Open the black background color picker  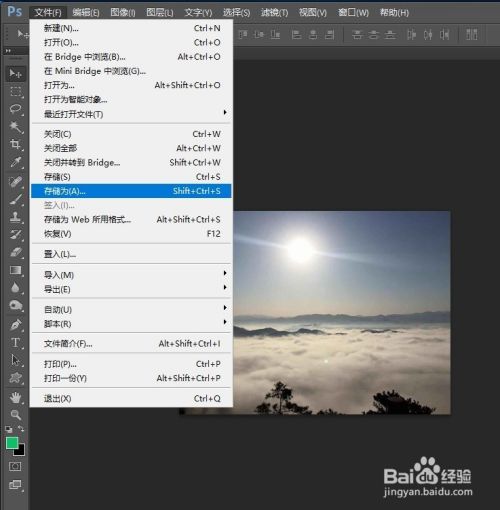(x=21, y=452)
